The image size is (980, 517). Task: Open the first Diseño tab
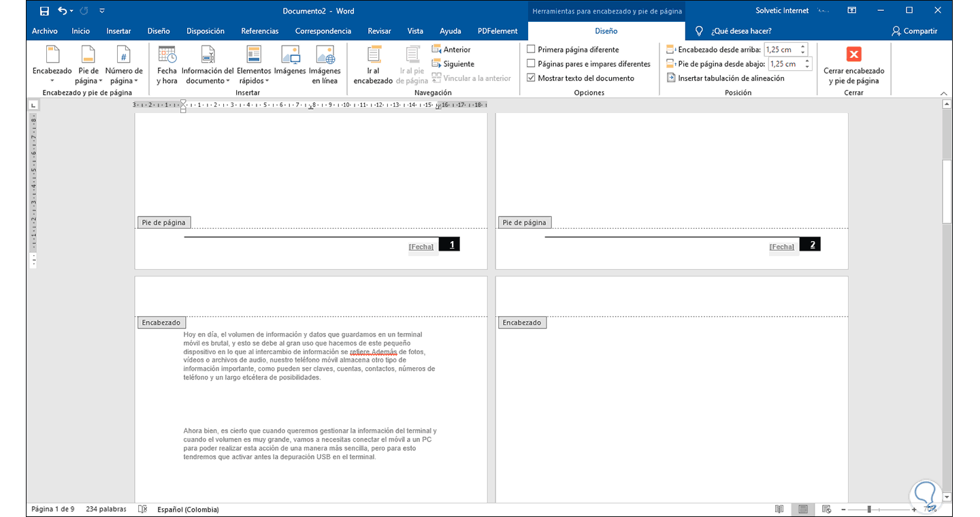(159, 31)
